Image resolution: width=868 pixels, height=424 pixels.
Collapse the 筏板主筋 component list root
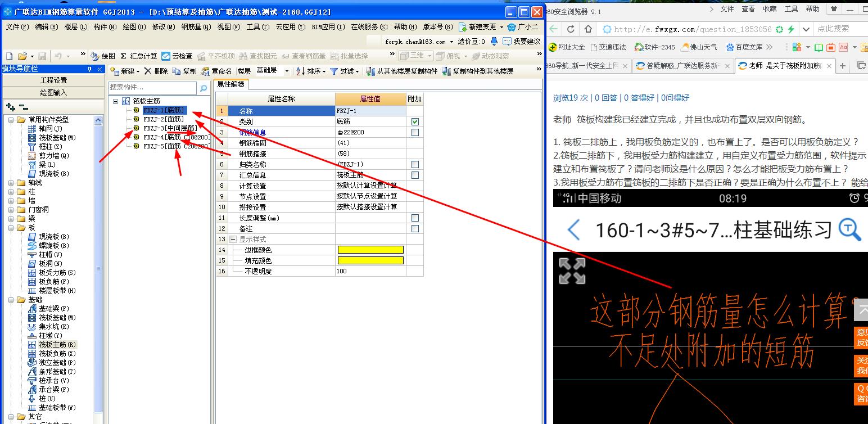115,101
